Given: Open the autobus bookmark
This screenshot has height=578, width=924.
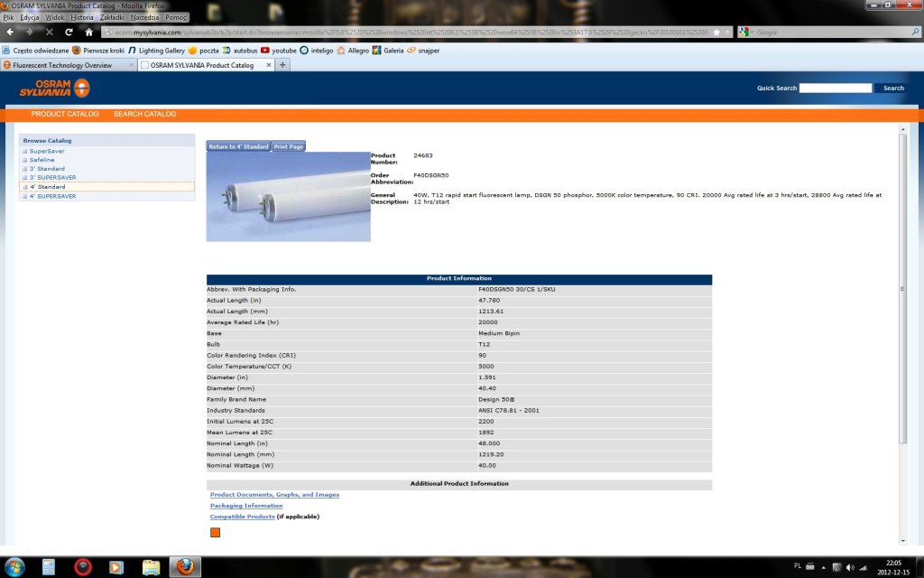Looking at the screenshot, I should tap(240, 51).
